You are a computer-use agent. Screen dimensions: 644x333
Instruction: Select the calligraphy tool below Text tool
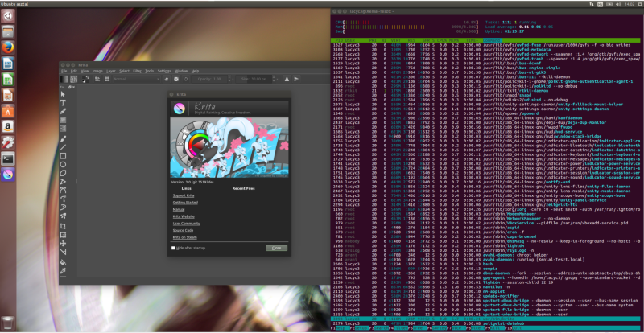click(64, 111)
